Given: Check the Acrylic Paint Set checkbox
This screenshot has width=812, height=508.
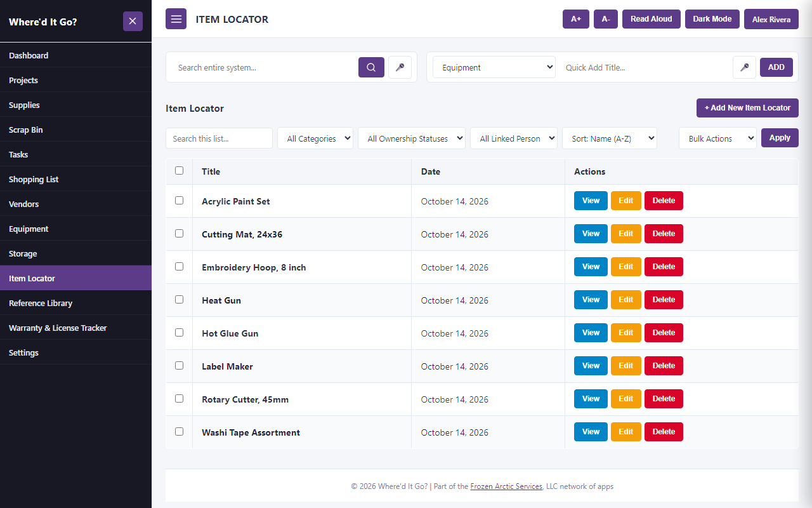Looking at the screenshot, I should click(x=179, y=201).
